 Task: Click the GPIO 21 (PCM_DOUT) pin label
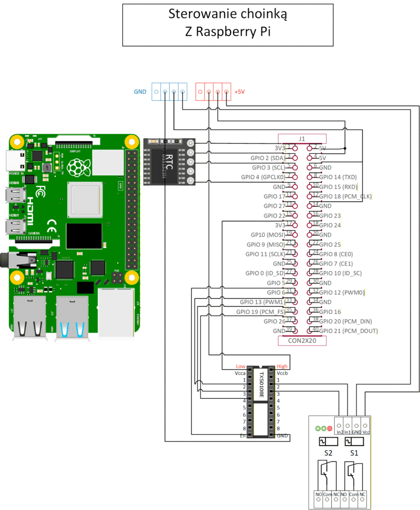tap(348, 331)
